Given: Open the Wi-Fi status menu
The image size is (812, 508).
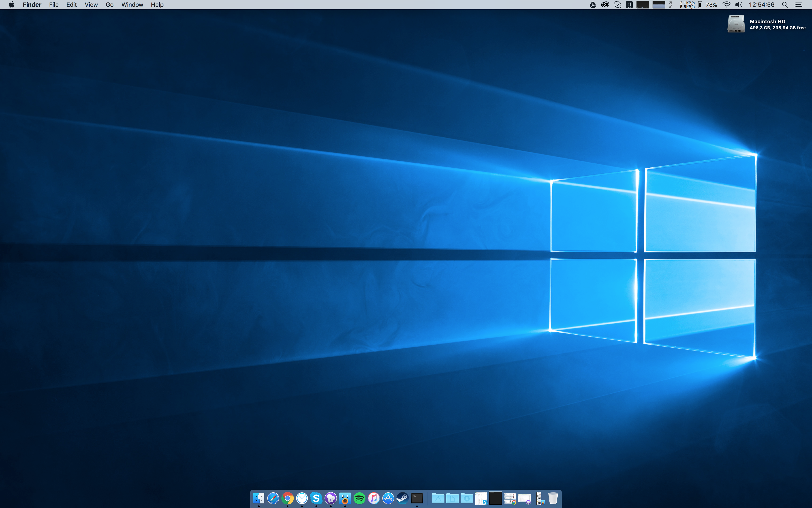Looking at the screenshot, I should (726, 5).
